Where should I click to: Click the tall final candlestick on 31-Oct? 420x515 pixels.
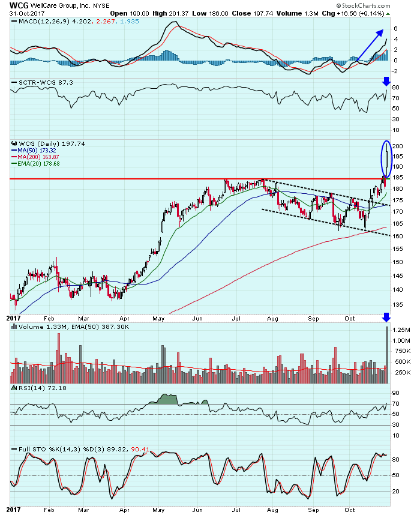(388, 160)
